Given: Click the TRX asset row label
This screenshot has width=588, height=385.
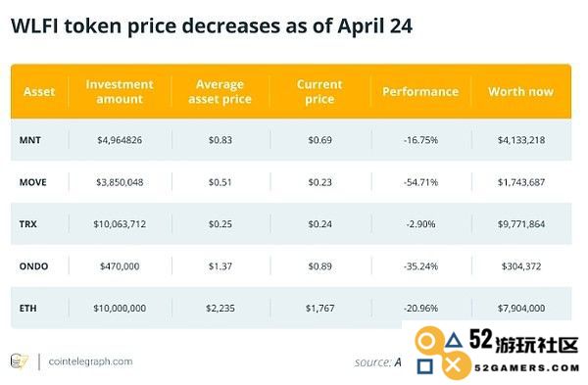Looking at the screenshot, I should click(x=28, y=224).
